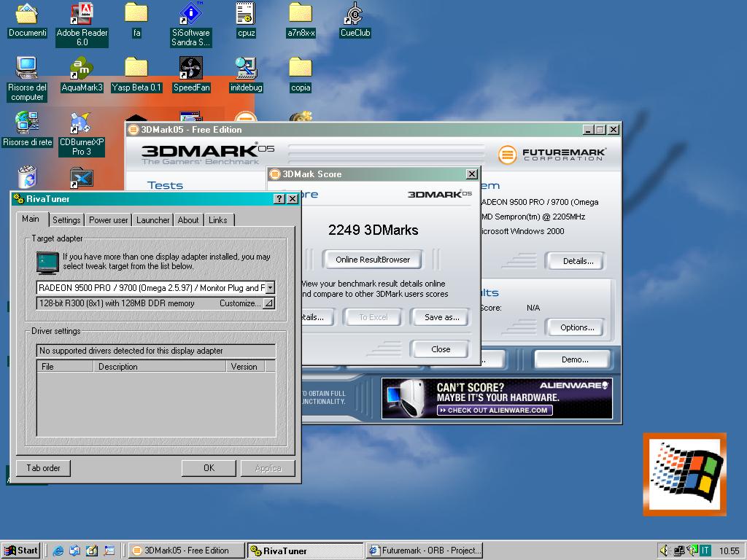This screenshot has width=747, height=560.
Task: Click Outlook Express quick launch icon
Action: coord(75,551)
